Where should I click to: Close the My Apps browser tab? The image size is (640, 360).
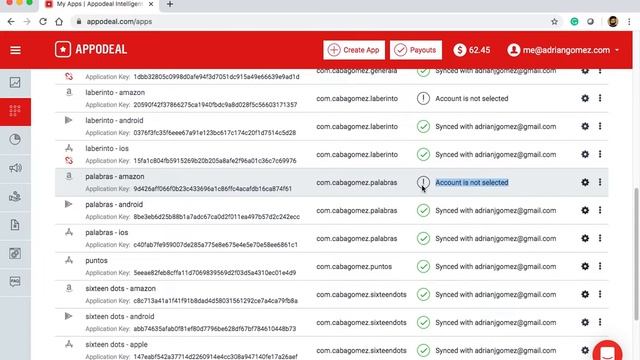[x=151, y=4]
